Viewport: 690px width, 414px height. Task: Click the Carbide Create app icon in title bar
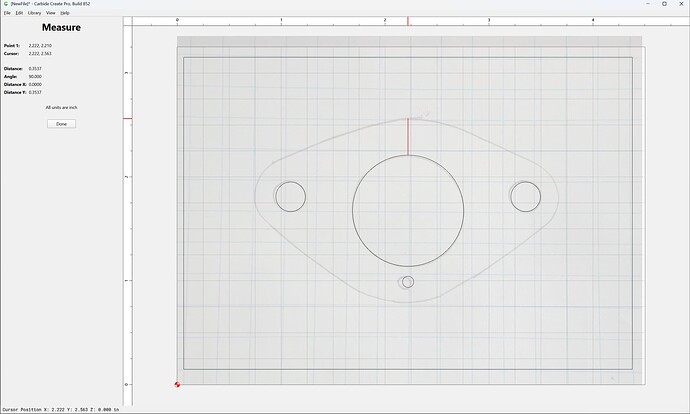click(5, 4)
